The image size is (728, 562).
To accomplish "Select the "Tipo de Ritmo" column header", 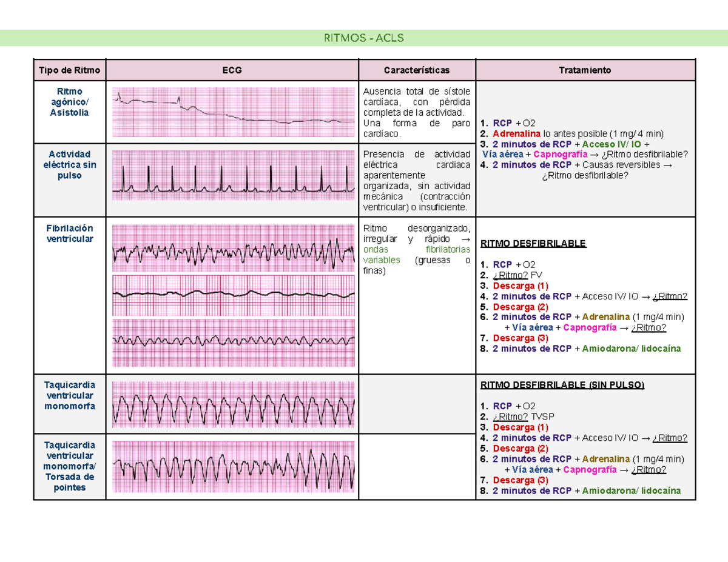I will click(70, 70).
